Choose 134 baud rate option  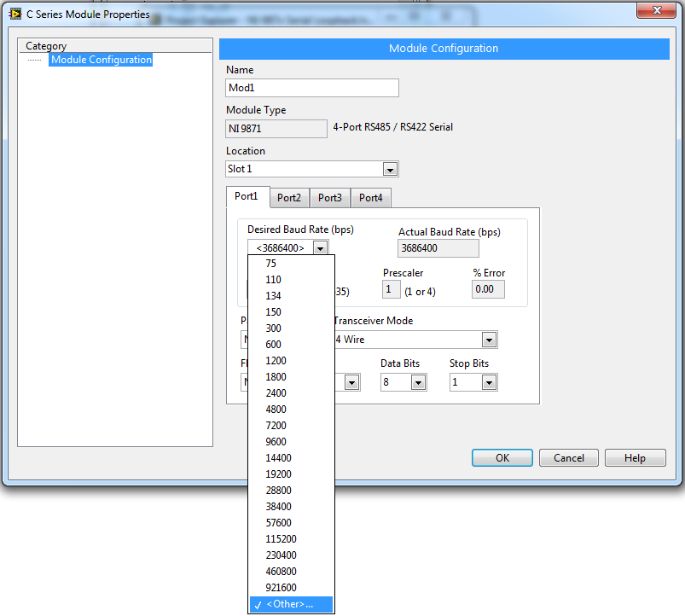pos(291,296)
